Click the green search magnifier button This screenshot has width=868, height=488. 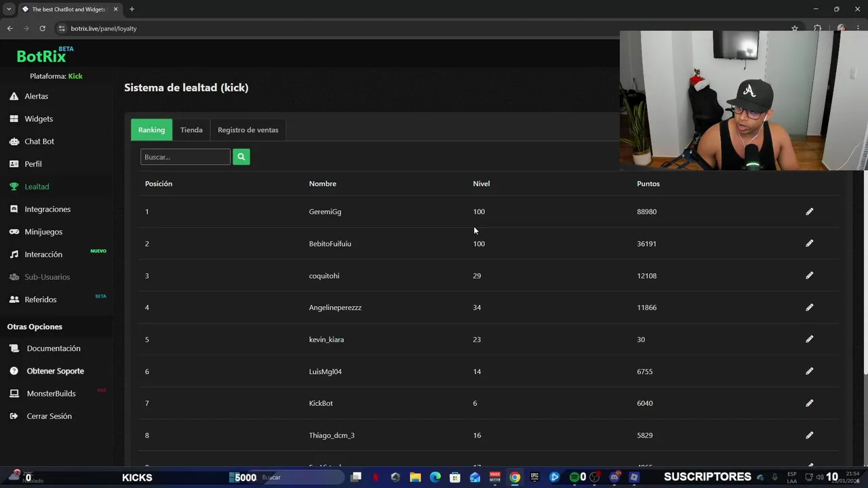[x=241, y=157]
